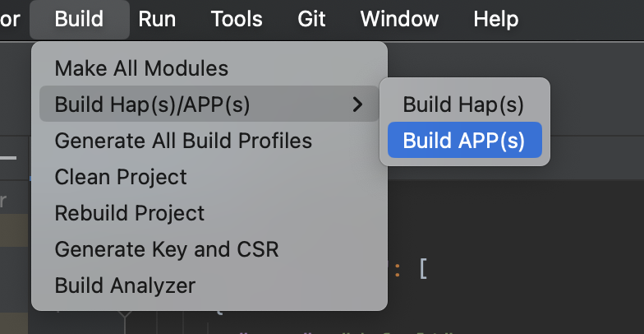Screen dimensions: 644x334
Task: Open the Tools menu
Action: coord(237,19)
